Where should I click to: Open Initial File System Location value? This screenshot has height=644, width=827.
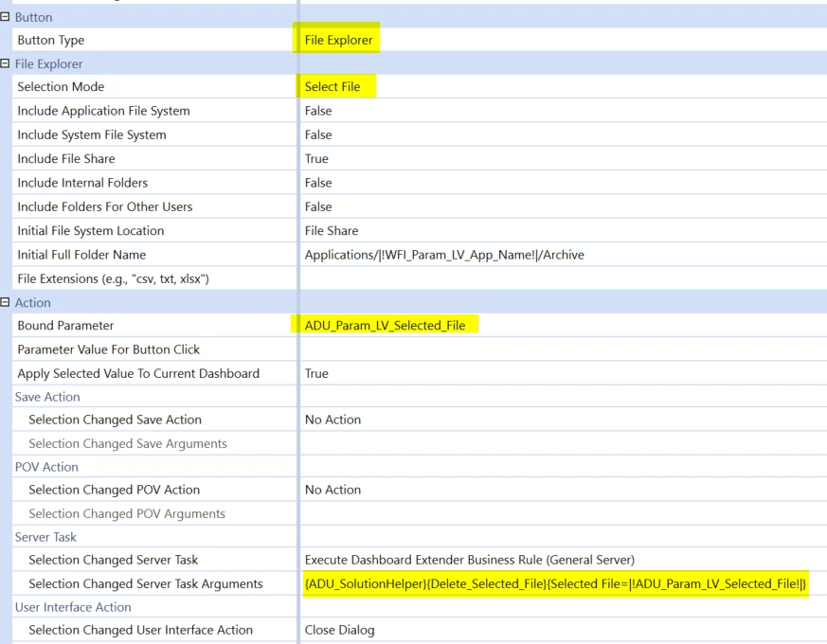click(564, 230)
